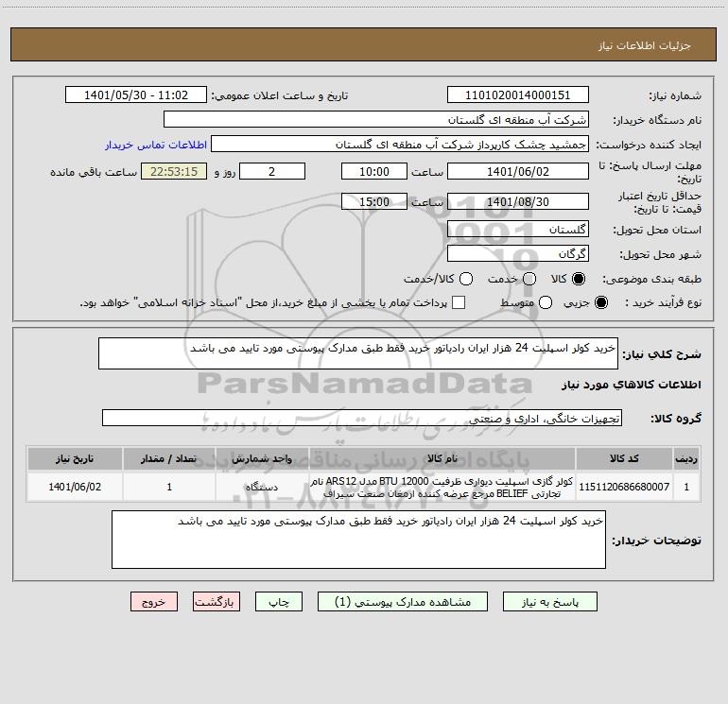Click the توضیحات خریدار text area
The width and height of the screenshot is (728, 704).
(358, 540)
